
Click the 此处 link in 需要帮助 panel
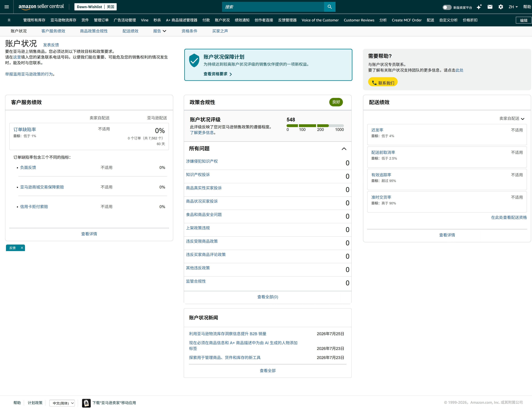click(x=459, y=70)
